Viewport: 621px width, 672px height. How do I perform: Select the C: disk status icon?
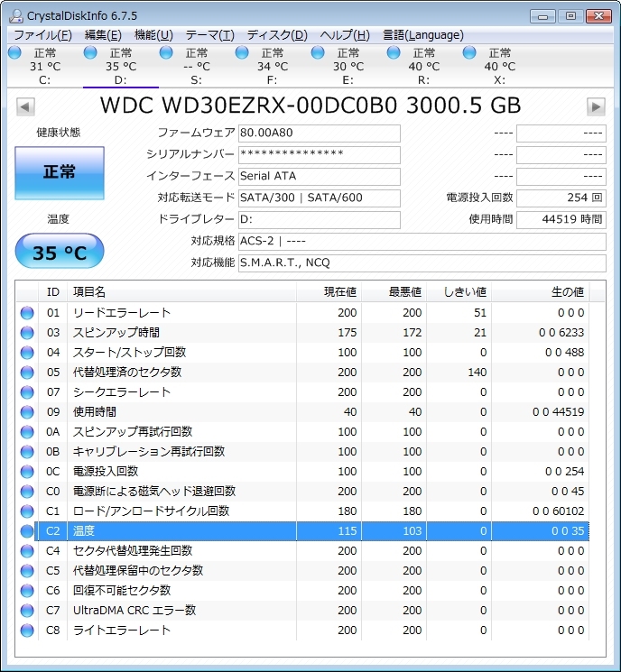(14, 52)
